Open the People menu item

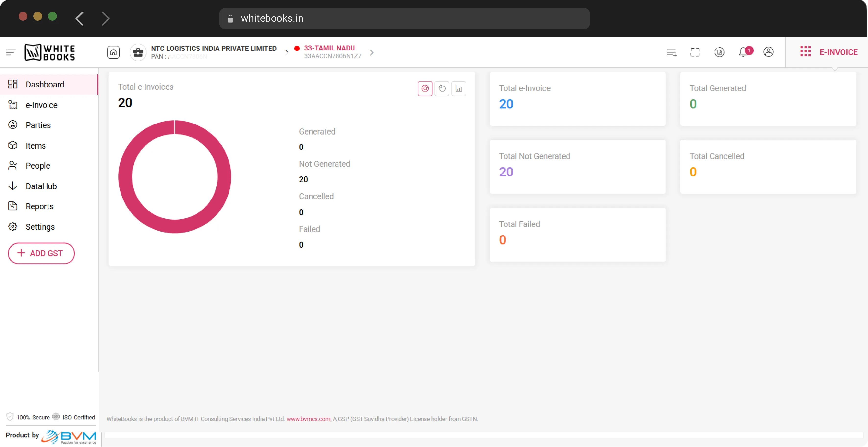(x=49, y=166)
